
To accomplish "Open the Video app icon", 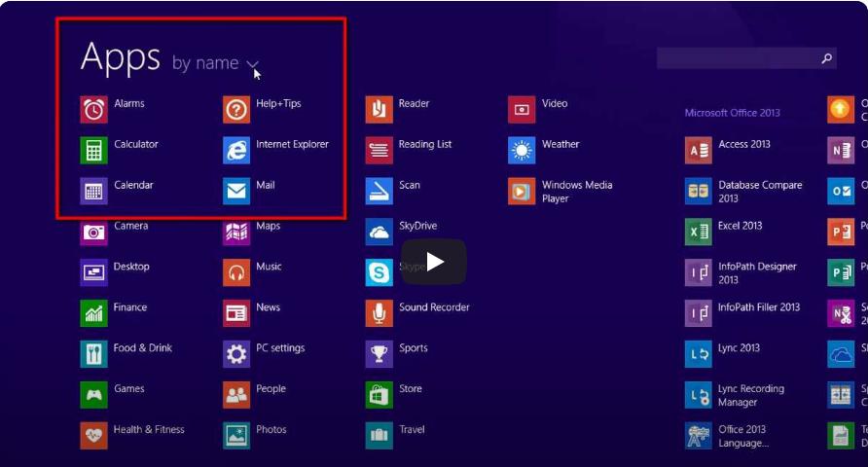I will (x=522, y=110).
